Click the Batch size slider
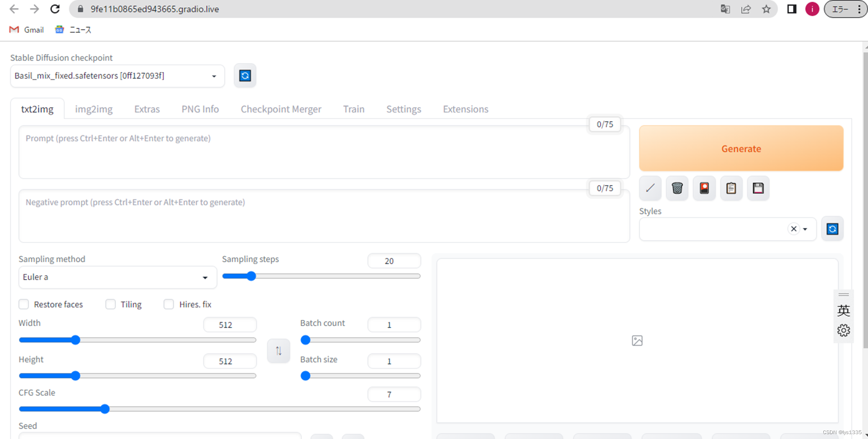This screenshot has height=439, width=868. tap(361, 376)
